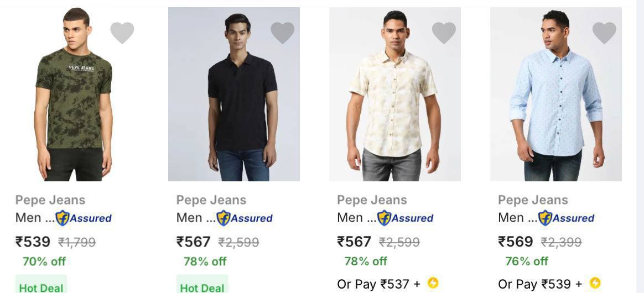Click ₹567 price of cream shirt

pos(354,242)
